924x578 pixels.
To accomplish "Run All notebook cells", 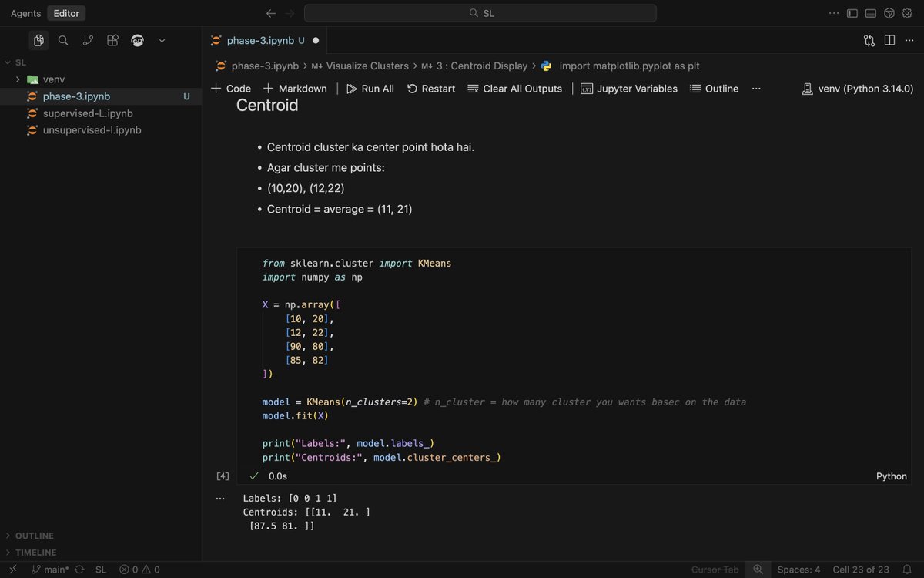I will (x=370, y=89).
